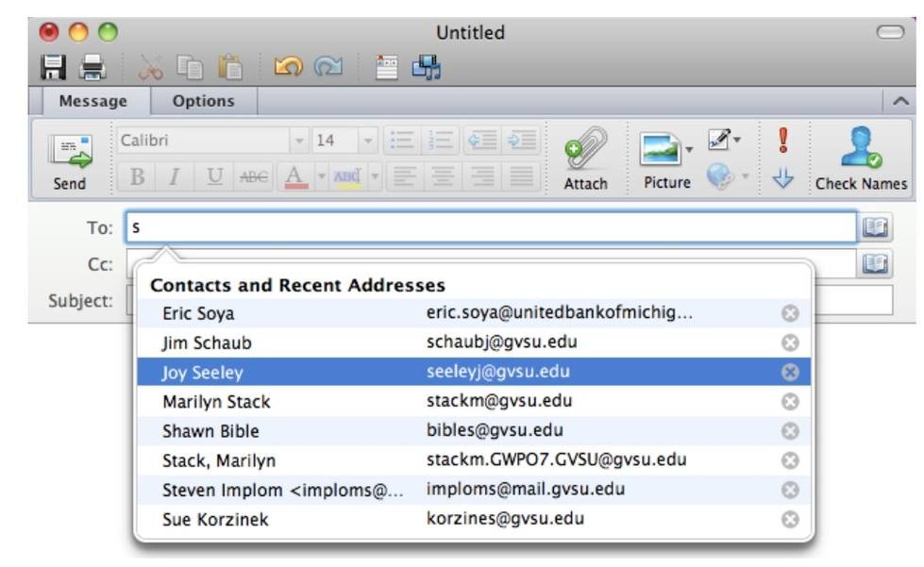Click the Print icon in the toolbar
Image resolution: width=924 pixels, height=567 pixels.
click(x=91, y=65)
